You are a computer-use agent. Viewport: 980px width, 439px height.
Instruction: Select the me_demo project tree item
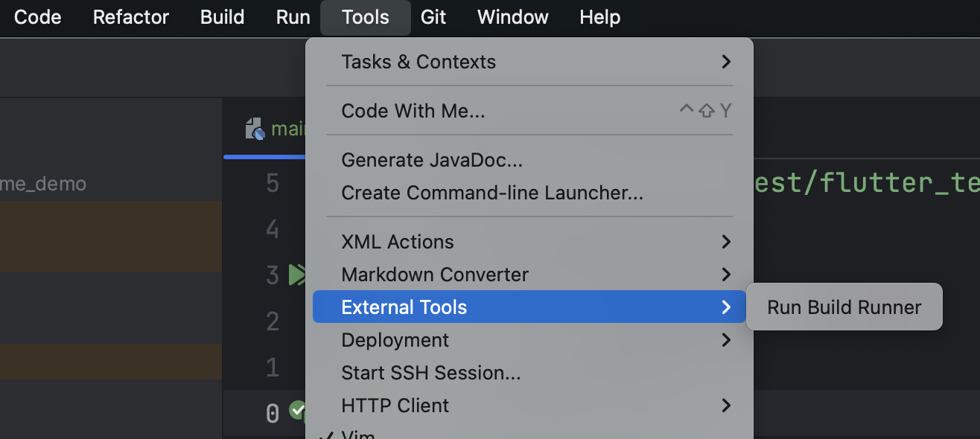point(43,183)
